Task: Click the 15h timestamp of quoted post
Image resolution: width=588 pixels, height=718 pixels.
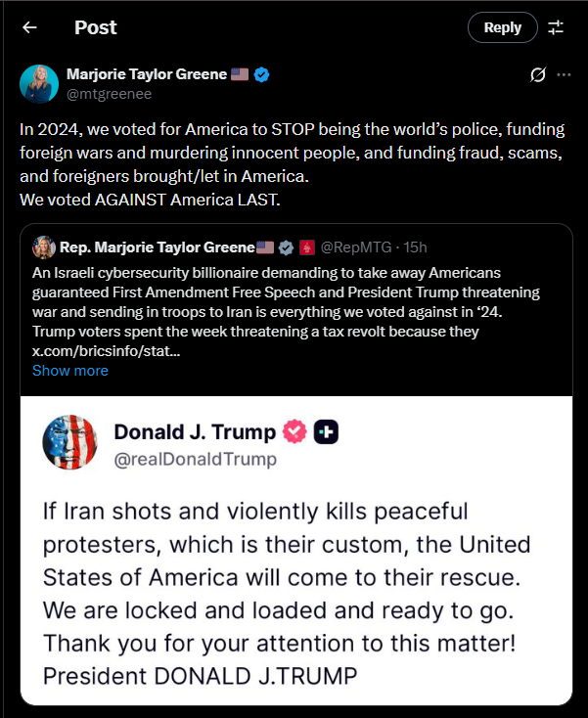Action: (x=417, y=247)
